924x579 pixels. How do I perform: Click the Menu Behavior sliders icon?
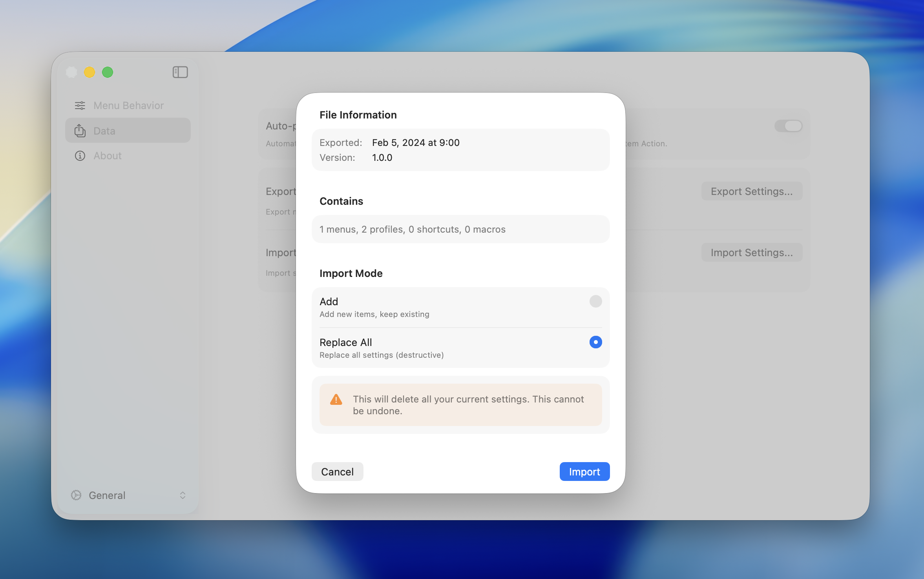coord(80,106)
